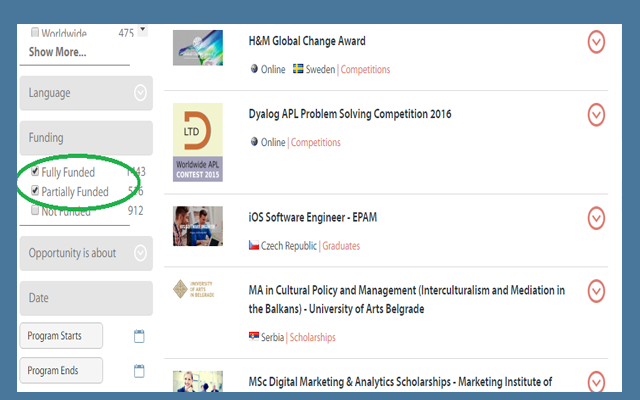The width and height of the screenshot is (640, 400).
Task: Expand the MA in Cultural Policy entry
Action: [x=596, y=291]
